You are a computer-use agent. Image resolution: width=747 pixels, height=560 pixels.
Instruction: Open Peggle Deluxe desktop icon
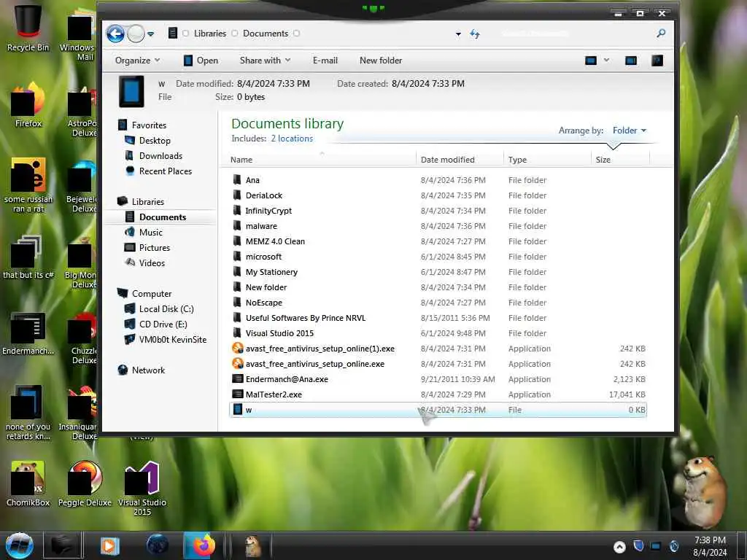(x=85, y=484)
